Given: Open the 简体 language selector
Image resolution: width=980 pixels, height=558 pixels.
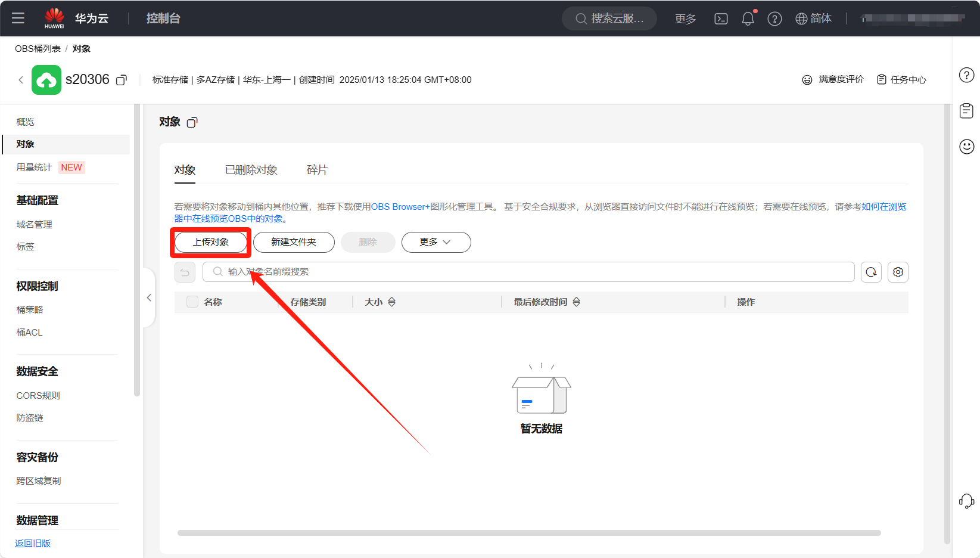Looking at the screenshot, I should [x=813, y=18].
